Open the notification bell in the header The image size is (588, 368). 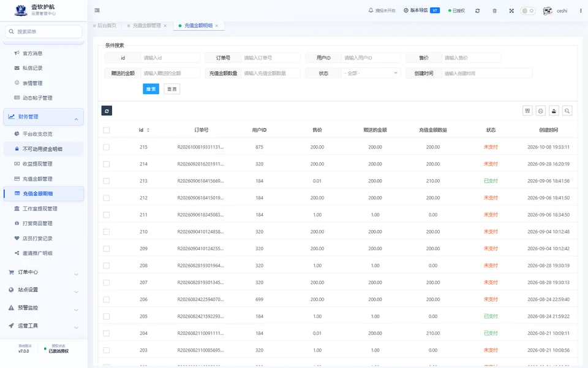(x=371, y=10)
